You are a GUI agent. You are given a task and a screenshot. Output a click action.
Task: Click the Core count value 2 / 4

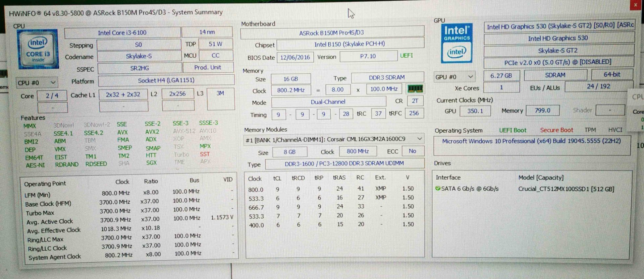pyautogui.click(x=52, y=96)
